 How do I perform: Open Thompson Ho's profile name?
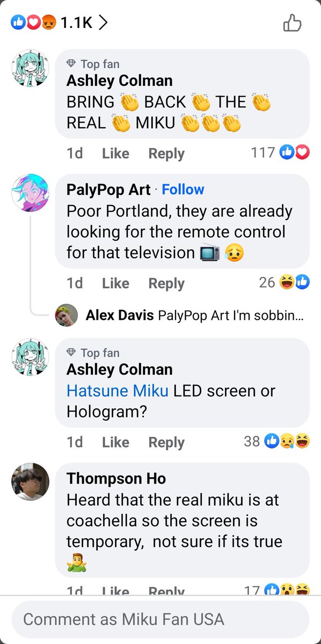[x=116, y=479]
